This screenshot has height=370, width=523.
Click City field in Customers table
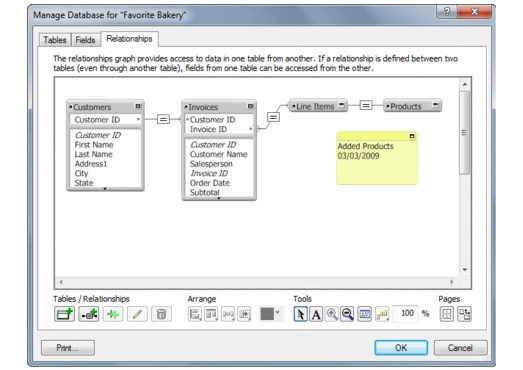click(x=81, y=173)
